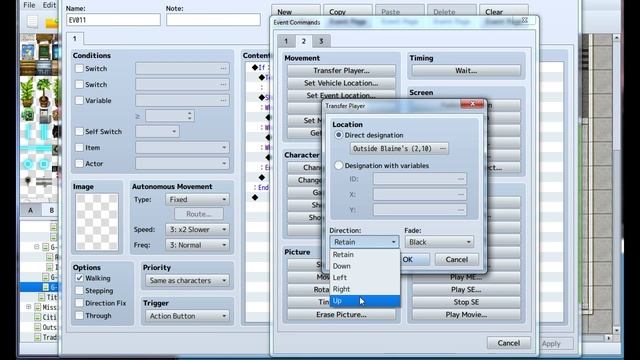Click the Wait timing button

pyautogui.click(x=466, y=71)
